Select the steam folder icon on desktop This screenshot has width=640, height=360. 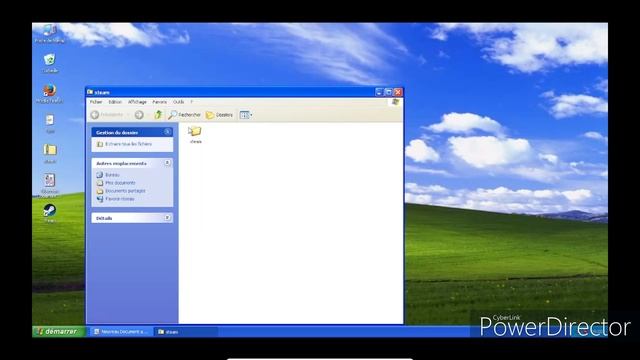point(50,154)
